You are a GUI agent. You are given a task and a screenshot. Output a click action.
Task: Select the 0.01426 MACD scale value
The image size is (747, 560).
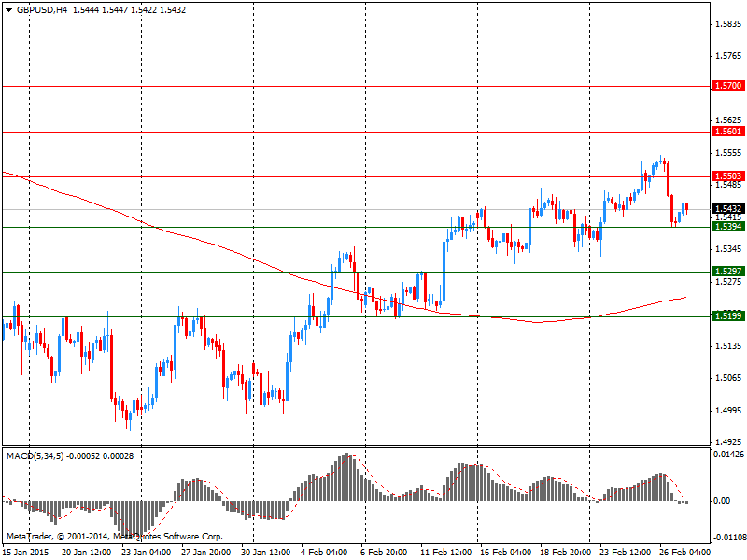729,455
